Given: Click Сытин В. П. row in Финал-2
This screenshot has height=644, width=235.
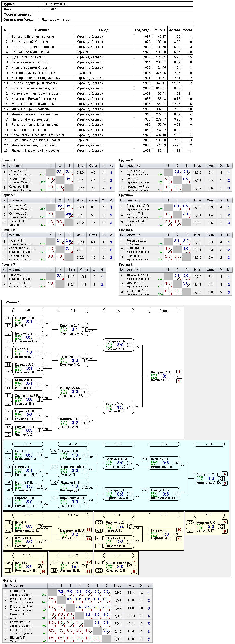Looking at the screenshot, I should click(78, 592).
